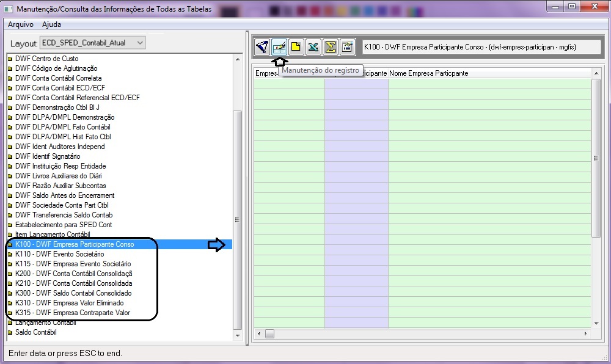Select K115 - DWF Empresa Evento Societário
The height and width of the screenshot is (364, 611).
pyautogui.click(x=73, y=264)
